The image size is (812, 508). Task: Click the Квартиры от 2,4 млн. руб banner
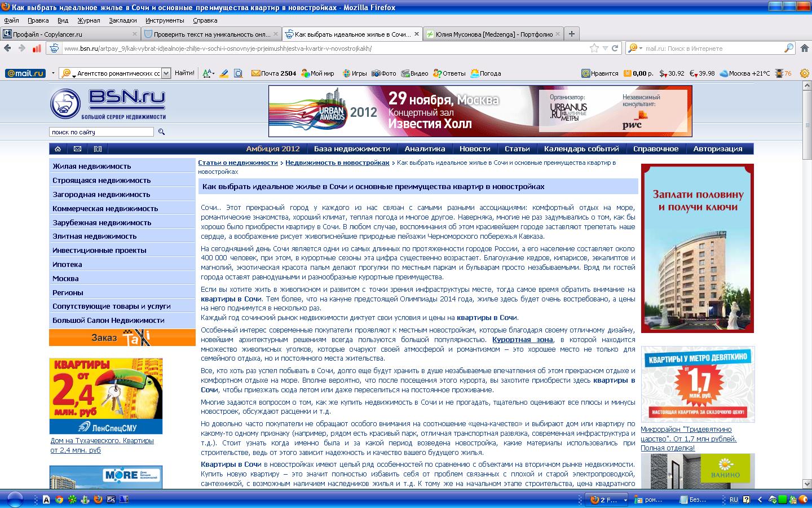pos(106,396)
